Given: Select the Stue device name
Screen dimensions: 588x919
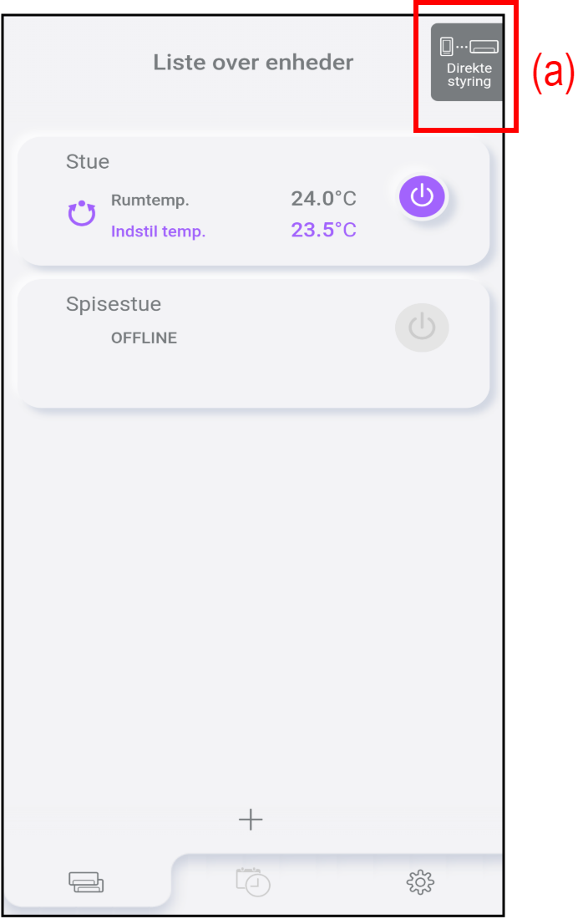Looking at the screenshot, I should click(88, 162).
